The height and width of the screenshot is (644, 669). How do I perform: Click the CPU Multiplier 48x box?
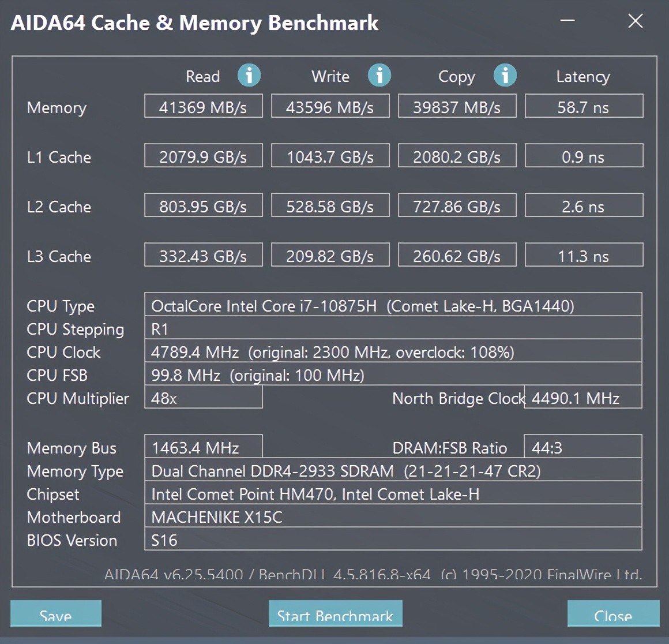tap(203, 398)
